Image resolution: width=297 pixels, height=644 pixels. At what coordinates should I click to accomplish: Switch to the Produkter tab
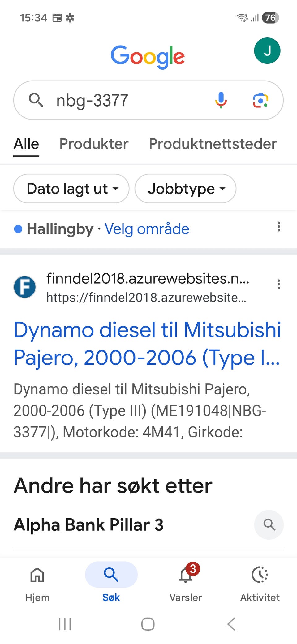[94, 144]
